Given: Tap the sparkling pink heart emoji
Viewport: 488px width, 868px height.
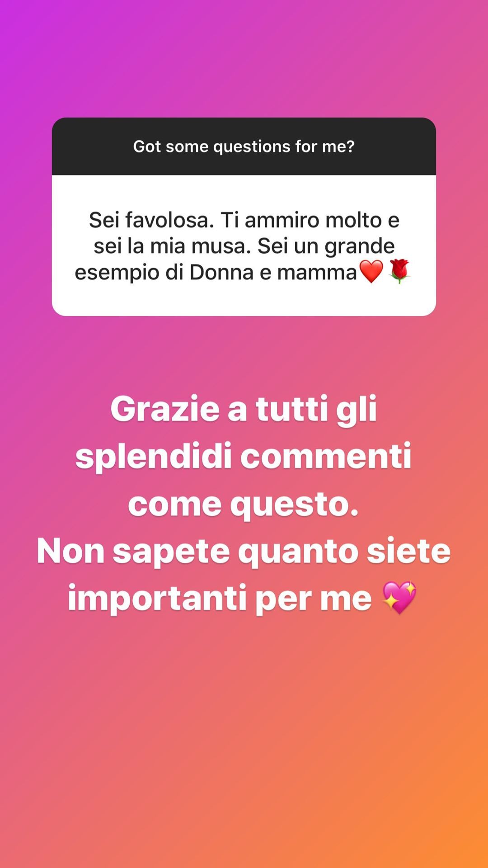Looking at the screenshot, I should tap(399, 598).
